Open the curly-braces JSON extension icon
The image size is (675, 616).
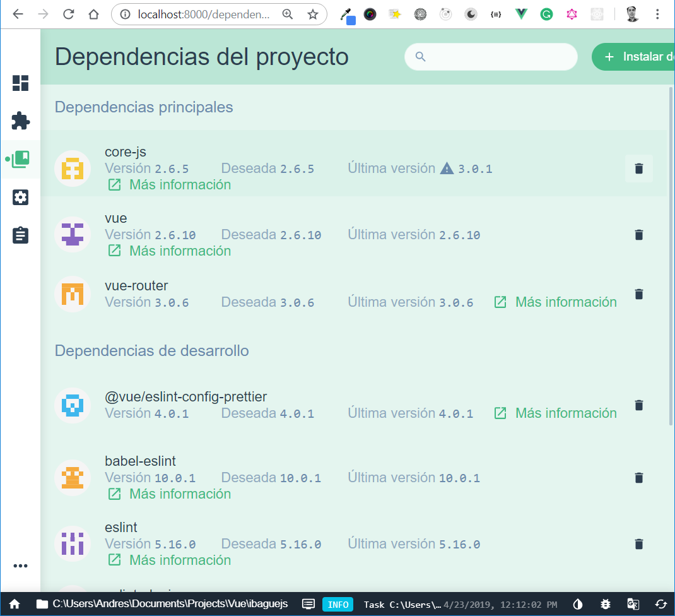click(496, 15)
